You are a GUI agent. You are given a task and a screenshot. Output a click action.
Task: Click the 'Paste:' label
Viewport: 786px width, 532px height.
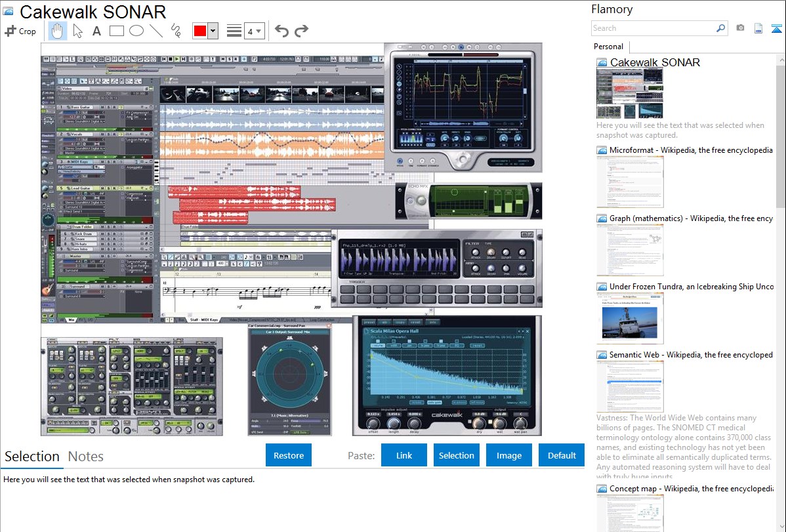click(361, 455)
